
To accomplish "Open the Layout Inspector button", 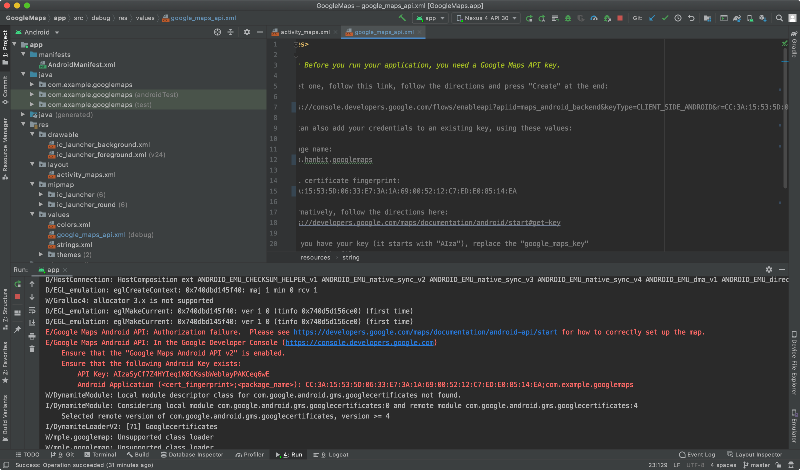I will (754, 455).
